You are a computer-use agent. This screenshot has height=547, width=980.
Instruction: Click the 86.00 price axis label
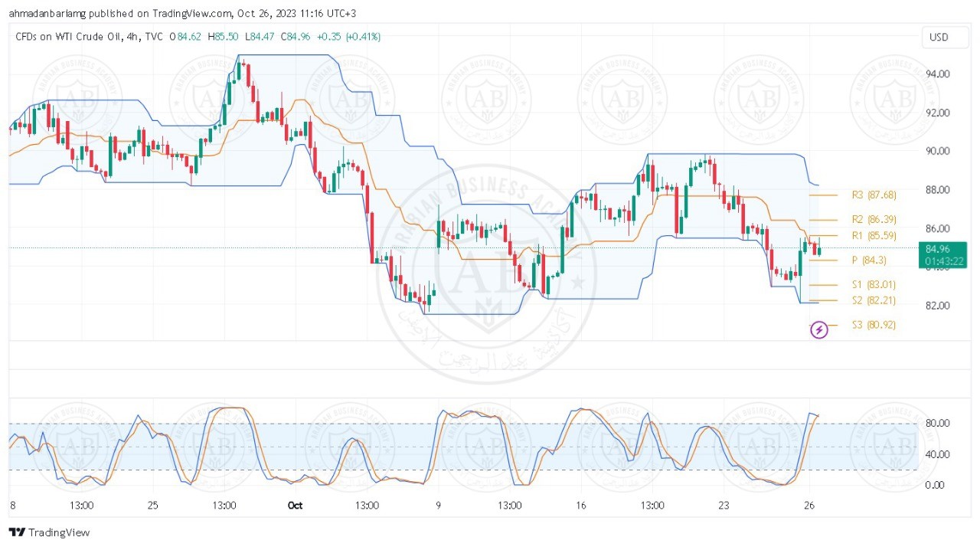938,228
